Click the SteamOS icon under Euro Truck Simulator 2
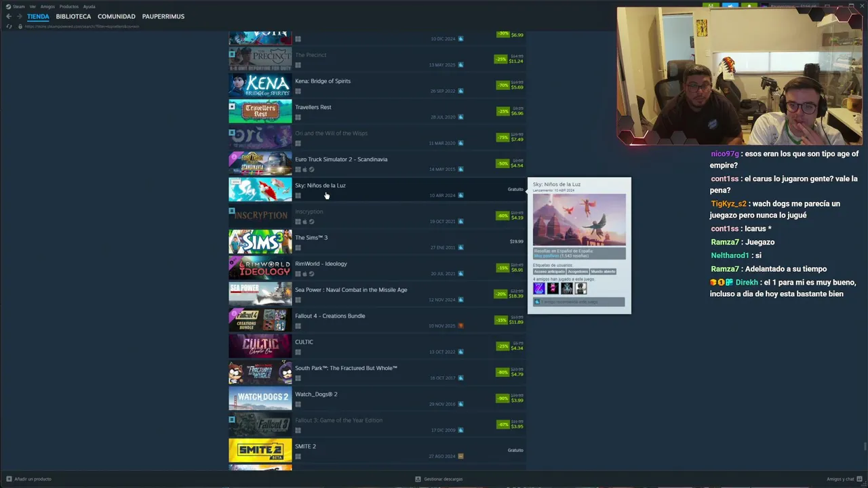 [x=311, y=169]
